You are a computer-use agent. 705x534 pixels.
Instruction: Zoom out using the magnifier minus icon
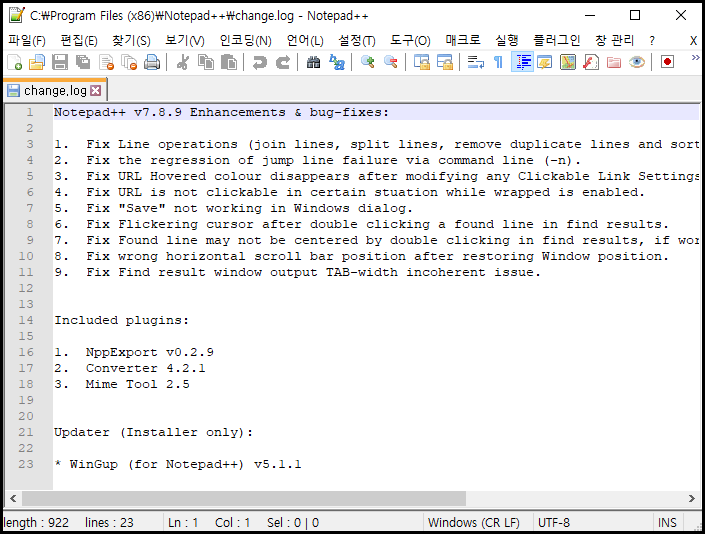click(390, 62)
